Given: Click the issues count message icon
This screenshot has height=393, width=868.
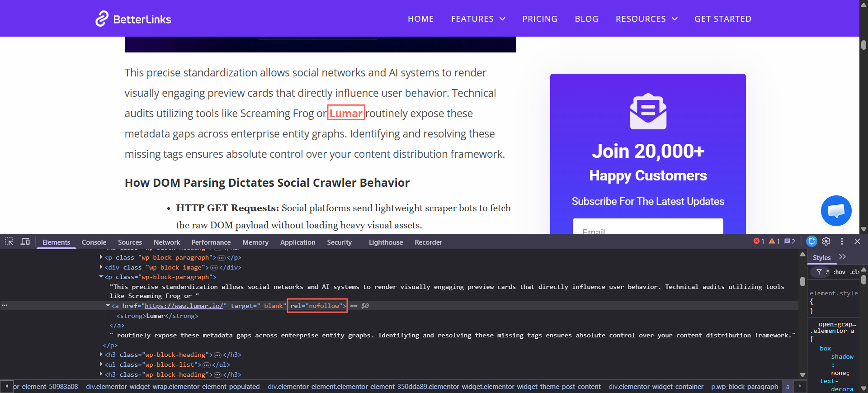Looking at the screenshot, I should pos(790,241).
